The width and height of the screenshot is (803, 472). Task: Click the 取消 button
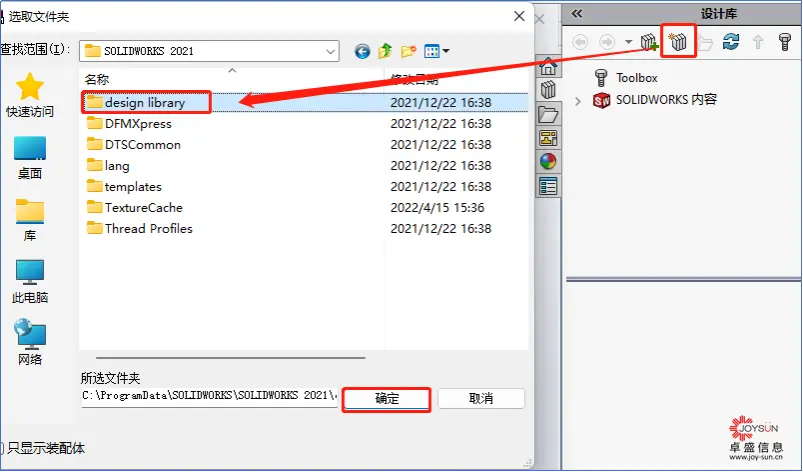tap(481, 398)
